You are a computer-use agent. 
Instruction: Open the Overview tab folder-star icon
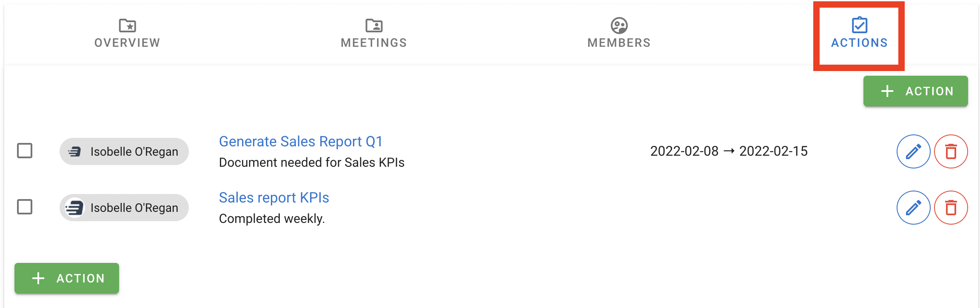coord(127,26)
